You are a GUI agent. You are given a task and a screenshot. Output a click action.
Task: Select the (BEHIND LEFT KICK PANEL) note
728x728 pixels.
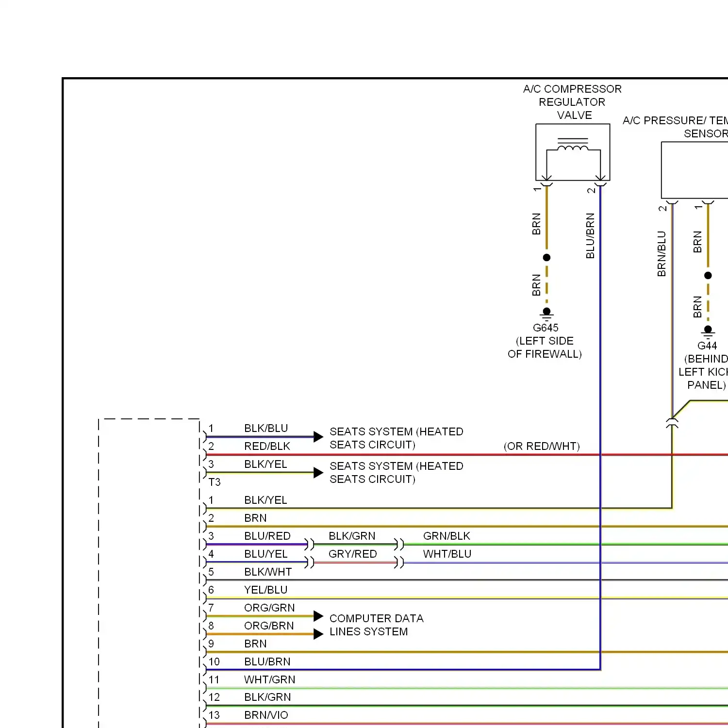tap(703, 372)
